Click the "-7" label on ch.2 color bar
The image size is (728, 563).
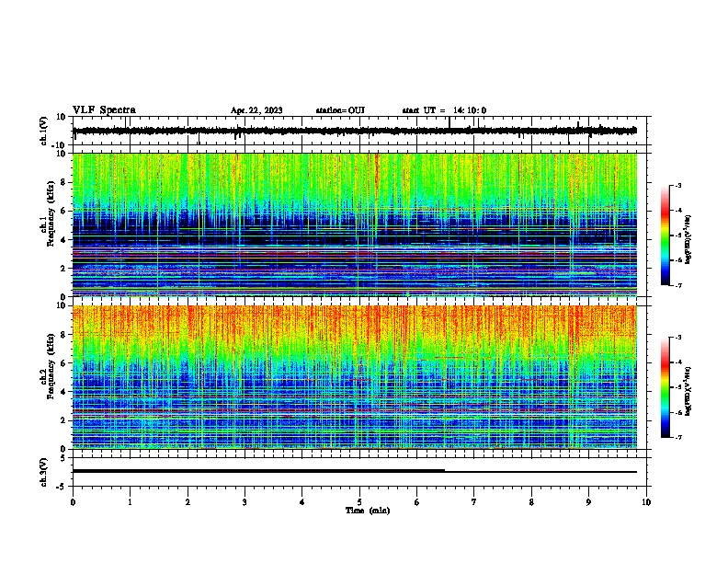pos(678,437)
